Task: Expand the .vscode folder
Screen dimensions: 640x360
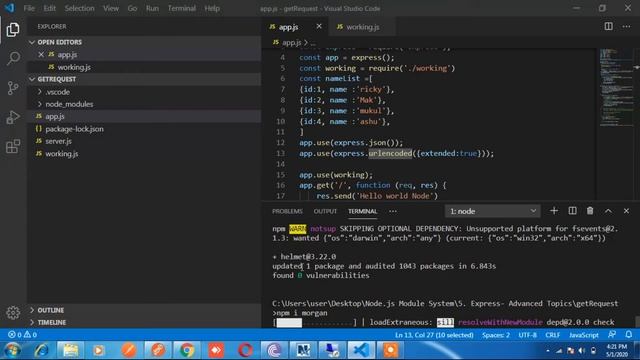Action: point(145,92)
